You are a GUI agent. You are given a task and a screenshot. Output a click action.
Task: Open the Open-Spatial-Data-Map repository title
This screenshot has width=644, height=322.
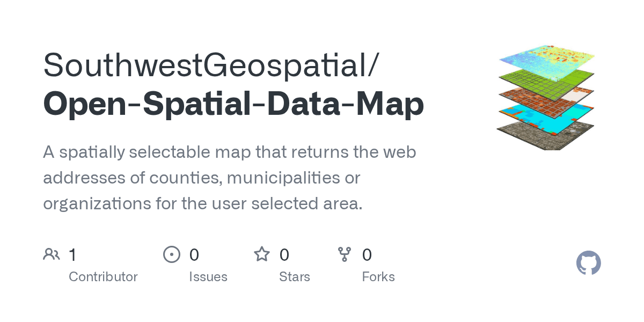click(x=233, y=104)
